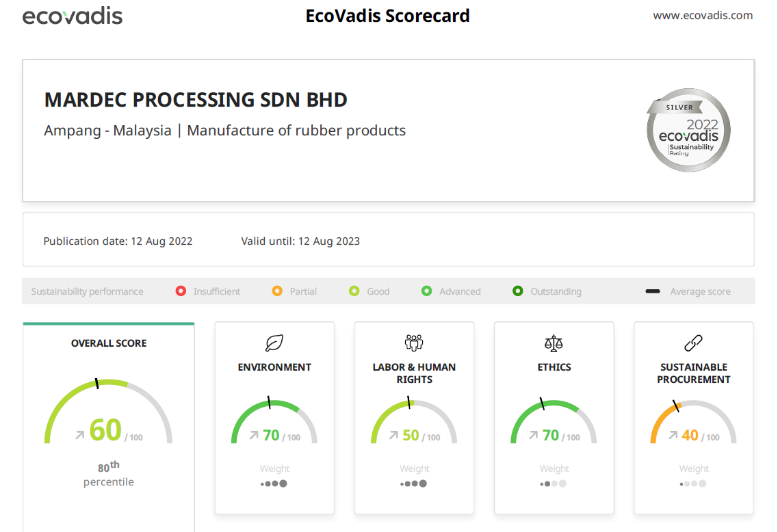The image size is (778, 532).
Task: Click the 'Good' legend label
Action: point(378,291)
